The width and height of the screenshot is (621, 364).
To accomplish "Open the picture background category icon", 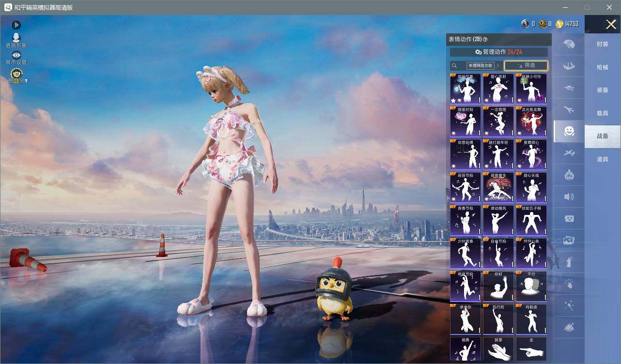I will coord(569,240).
